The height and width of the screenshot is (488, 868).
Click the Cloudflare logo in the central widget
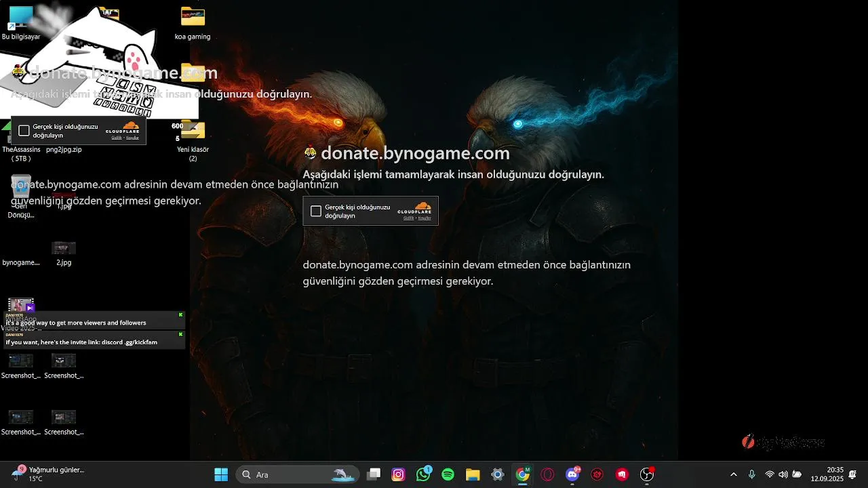point(414,207)
